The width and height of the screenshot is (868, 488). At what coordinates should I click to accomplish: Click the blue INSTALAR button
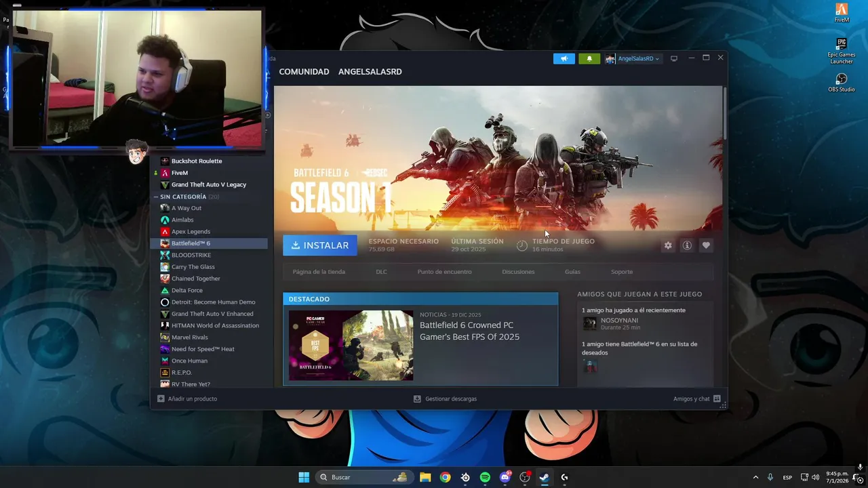(x=320, y=245)
